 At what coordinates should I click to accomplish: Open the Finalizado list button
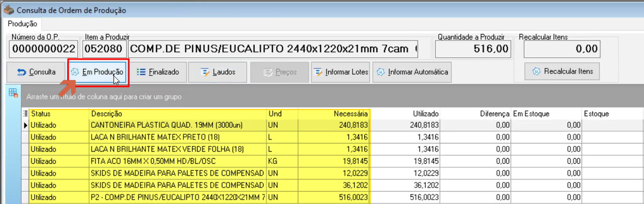pyautogui.click(x=158, y=72)
